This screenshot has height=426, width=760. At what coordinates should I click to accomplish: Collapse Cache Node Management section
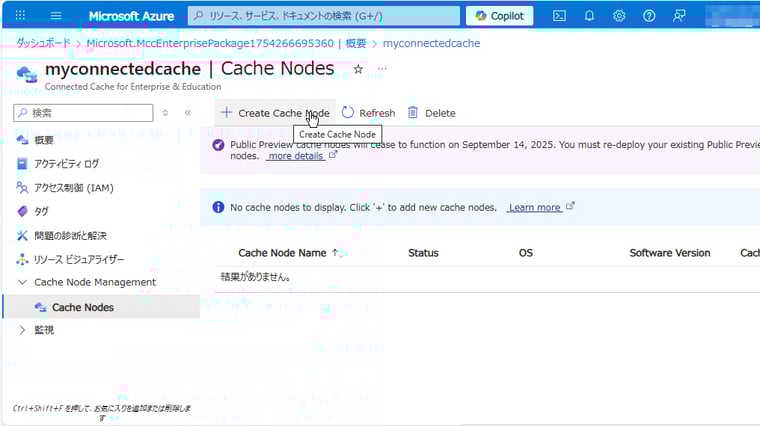pyautogui.click(x=95, y=282)
